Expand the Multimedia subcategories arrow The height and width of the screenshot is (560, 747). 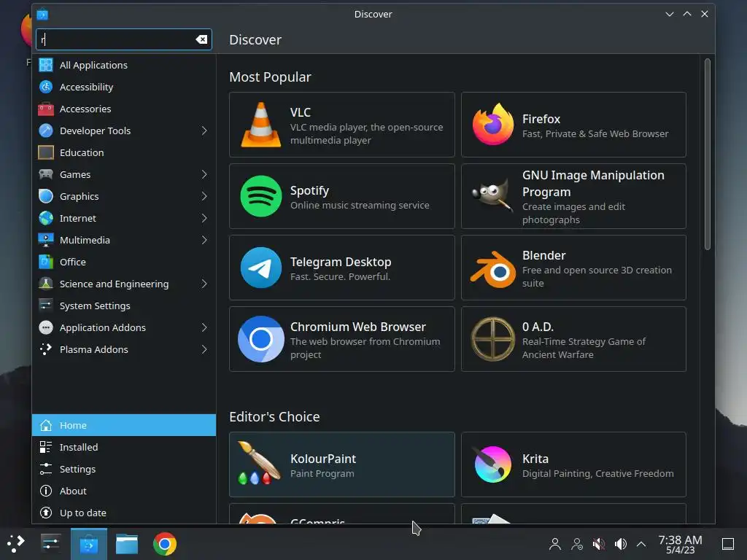click(204, 240)
